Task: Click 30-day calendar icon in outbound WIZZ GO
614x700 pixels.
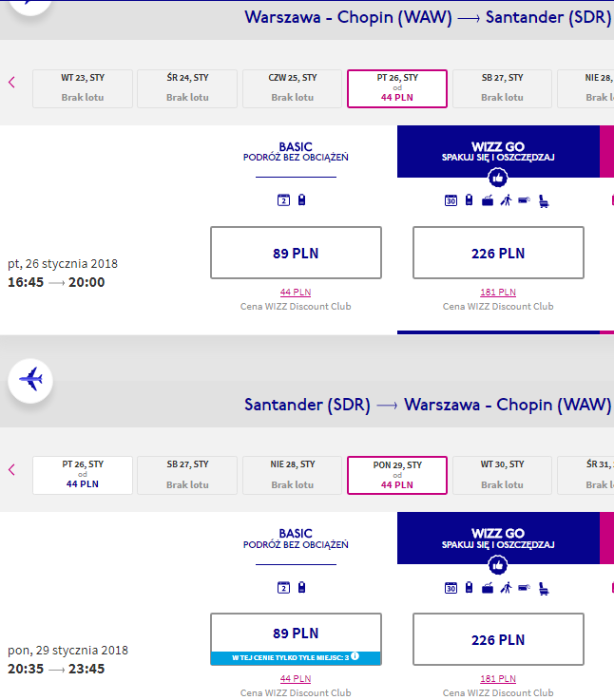Action: 451,200
